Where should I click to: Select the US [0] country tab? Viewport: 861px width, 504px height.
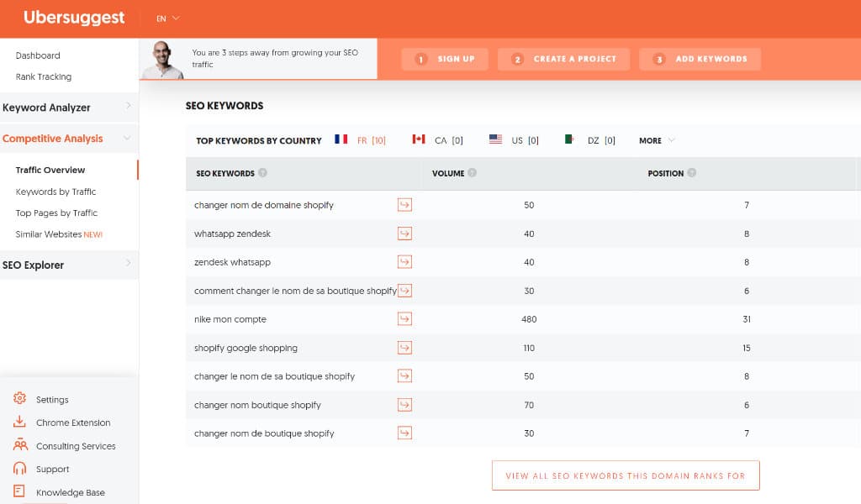[525, 140]
